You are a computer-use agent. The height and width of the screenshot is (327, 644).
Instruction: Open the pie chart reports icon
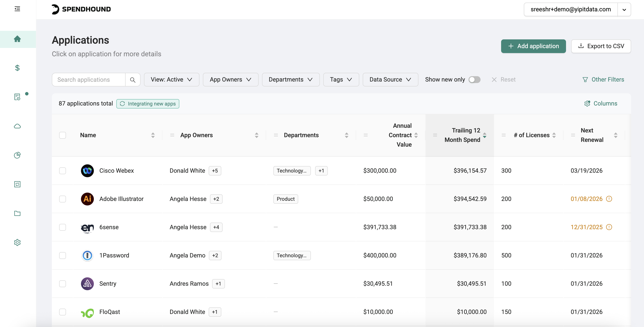coord(17,155)
